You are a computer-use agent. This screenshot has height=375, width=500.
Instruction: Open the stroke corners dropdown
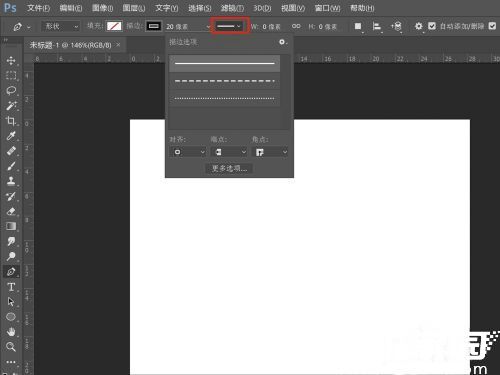point(270,152)
